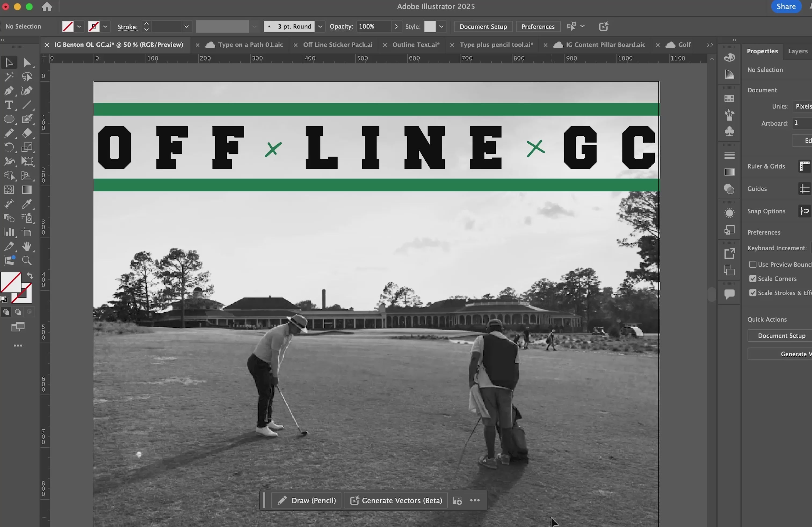
Task: Uncheck Scale Corners option
Action: [753, 279]
